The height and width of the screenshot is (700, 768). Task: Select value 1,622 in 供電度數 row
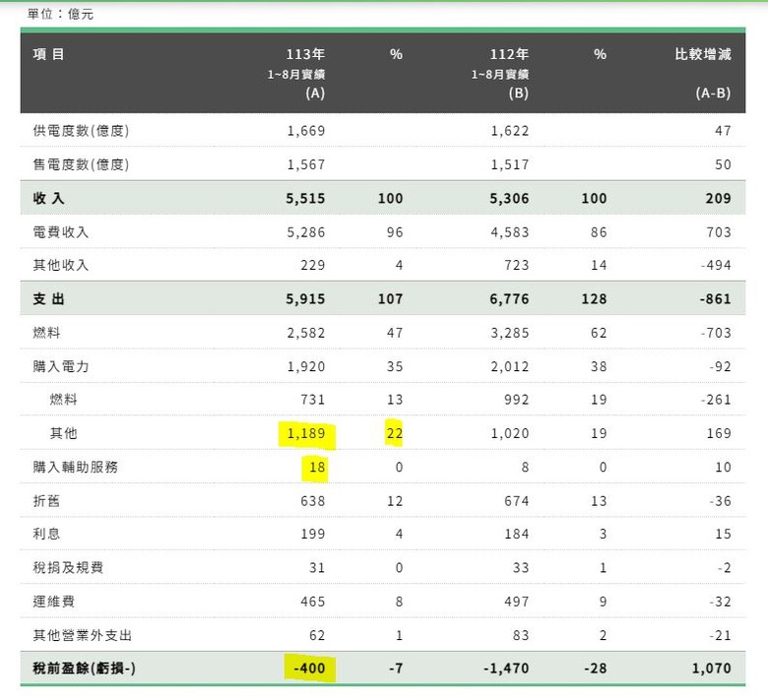coord(510,131)
